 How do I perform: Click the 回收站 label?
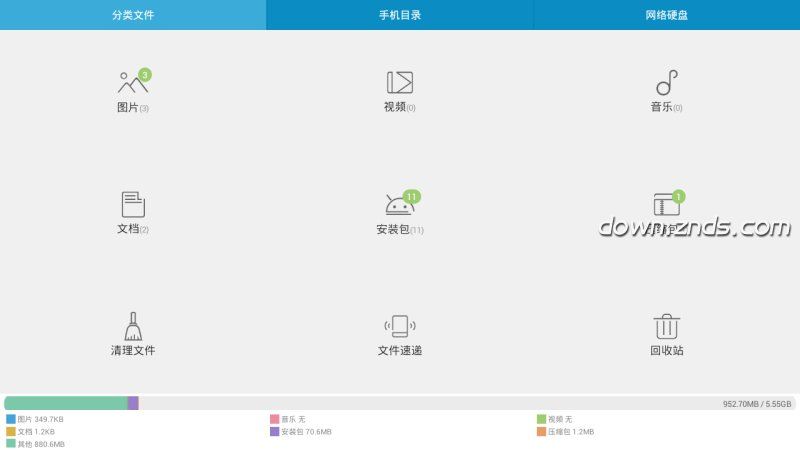pos(666,351)
